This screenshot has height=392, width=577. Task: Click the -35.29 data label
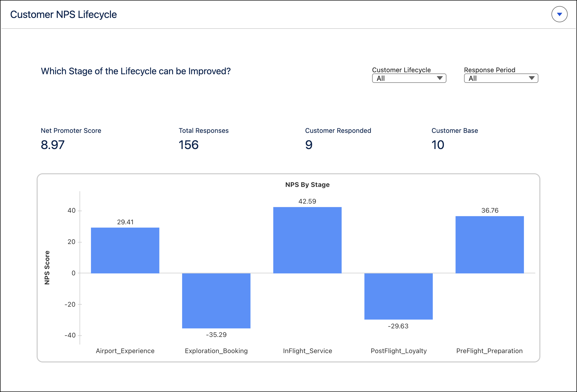tap(216, 335)
